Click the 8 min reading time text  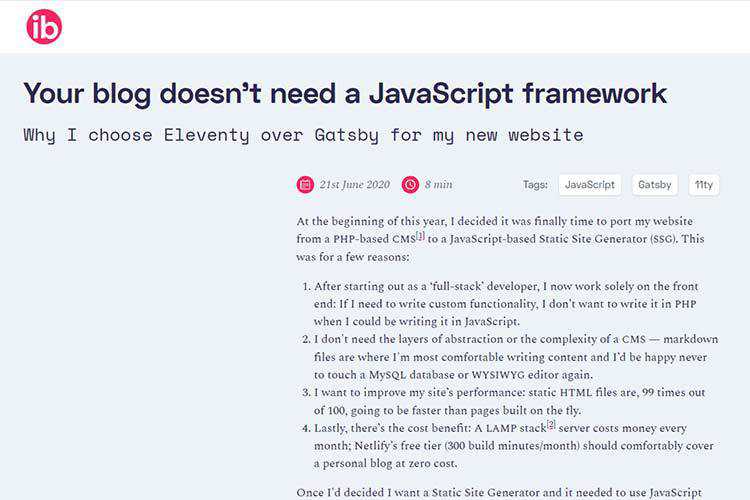(x=438, y=185)
